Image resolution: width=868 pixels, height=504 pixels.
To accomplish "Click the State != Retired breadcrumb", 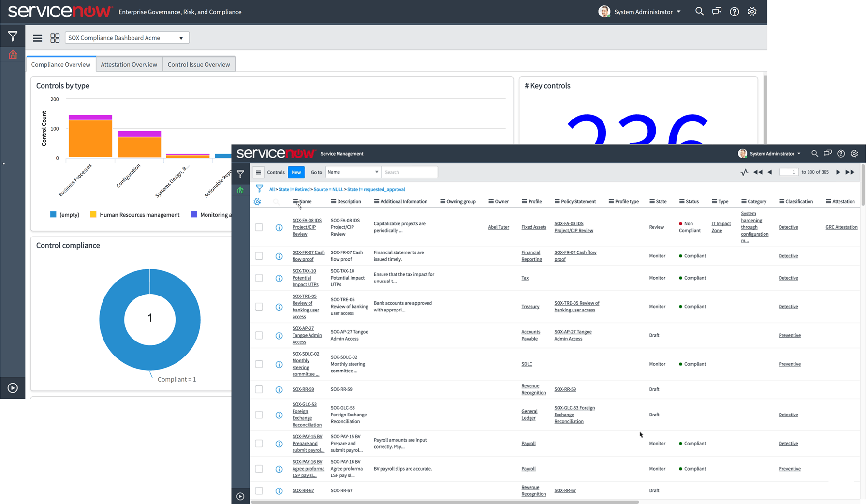I will [x=294, y=190].
